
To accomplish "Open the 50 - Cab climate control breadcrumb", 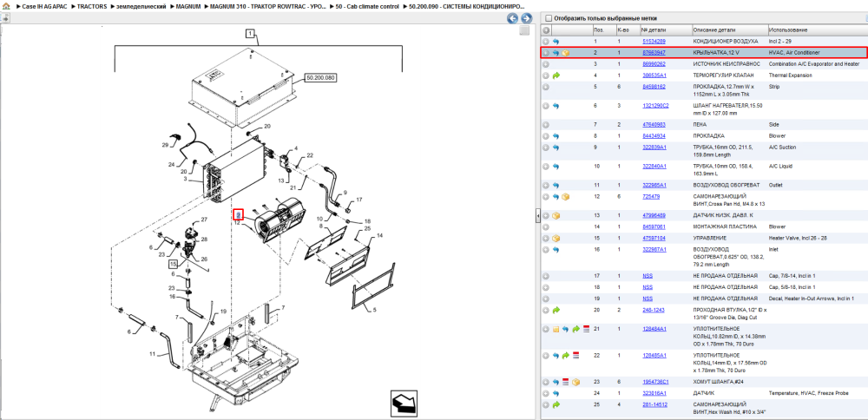I will (367, 6).
